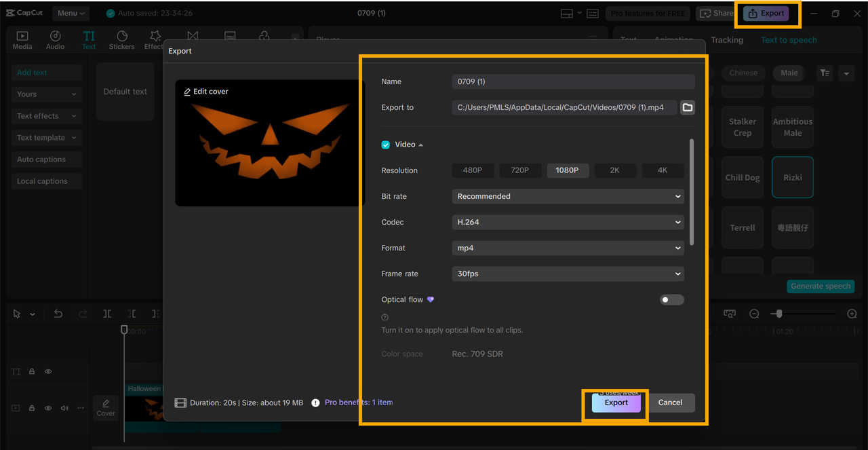Screen dimensions: 868x450
Task: Expand the Text effects category
Action: [x=47, y=116]
